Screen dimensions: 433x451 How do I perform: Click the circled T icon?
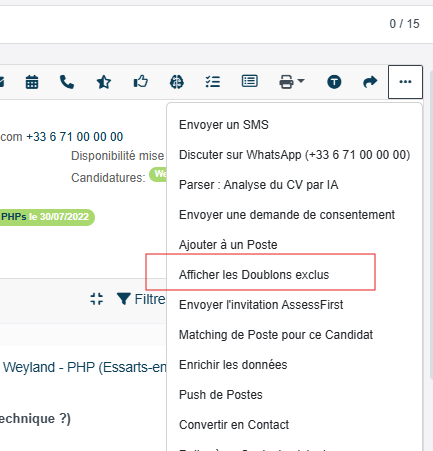334,82
